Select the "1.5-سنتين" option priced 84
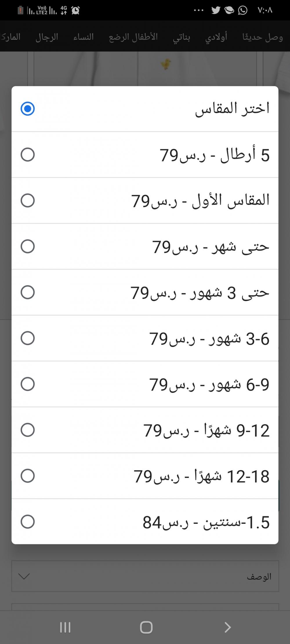Viewport: 290px width, 644px height. (28, 522)
